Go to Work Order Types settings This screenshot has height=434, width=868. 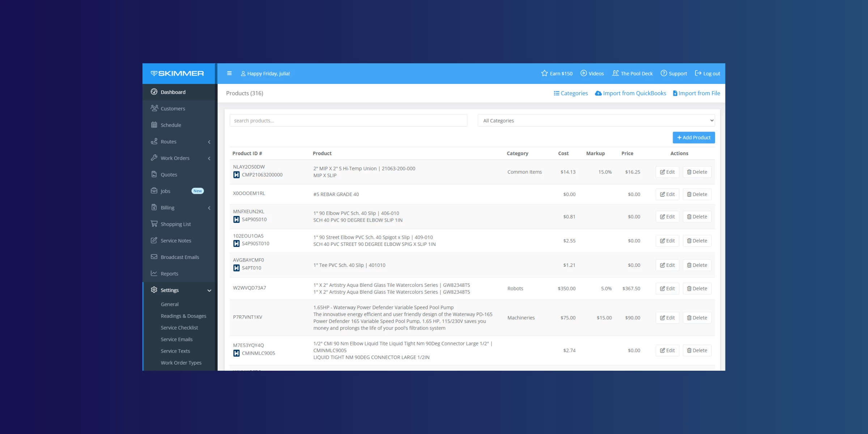181,363
